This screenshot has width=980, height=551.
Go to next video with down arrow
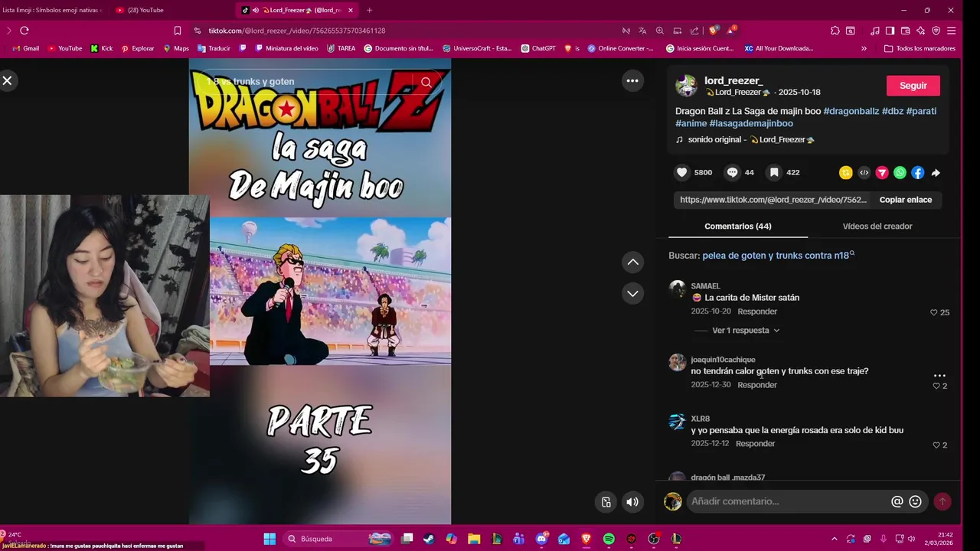(632, 293)
